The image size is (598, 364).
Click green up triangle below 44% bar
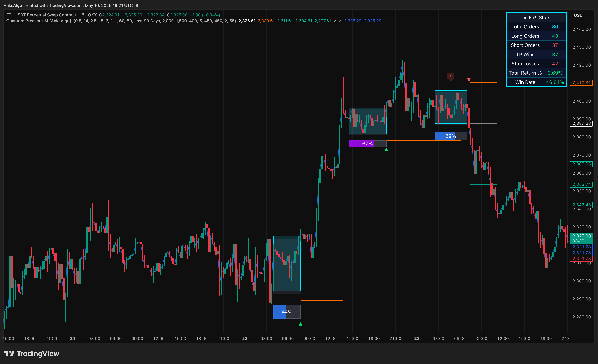300,324
